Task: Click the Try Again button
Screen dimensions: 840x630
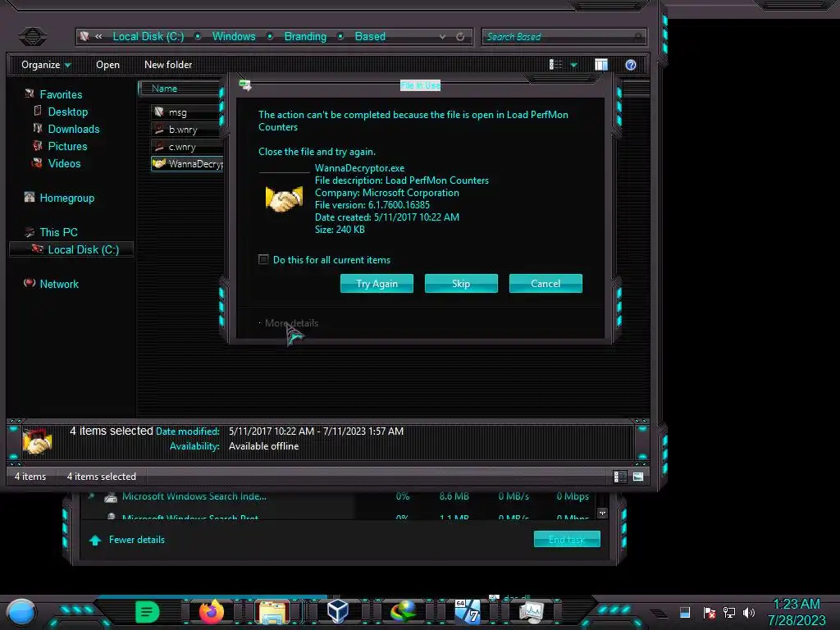Action: click(377, 283)
